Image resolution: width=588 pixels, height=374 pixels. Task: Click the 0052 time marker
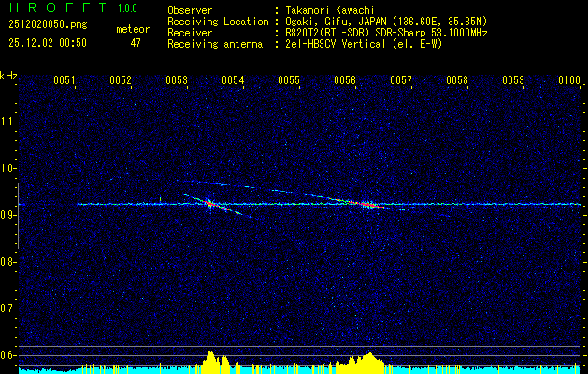(121, 80)
